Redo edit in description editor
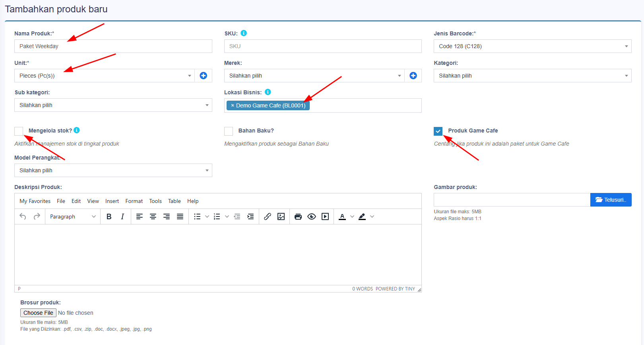Viewport: 644px width, 345px height. (37, 216)
